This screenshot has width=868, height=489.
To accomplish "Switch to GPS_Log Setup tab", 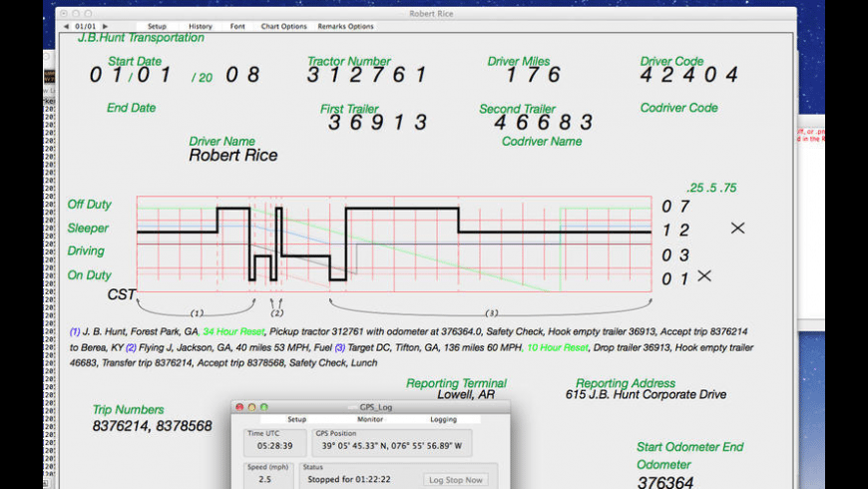I will 296,419.
